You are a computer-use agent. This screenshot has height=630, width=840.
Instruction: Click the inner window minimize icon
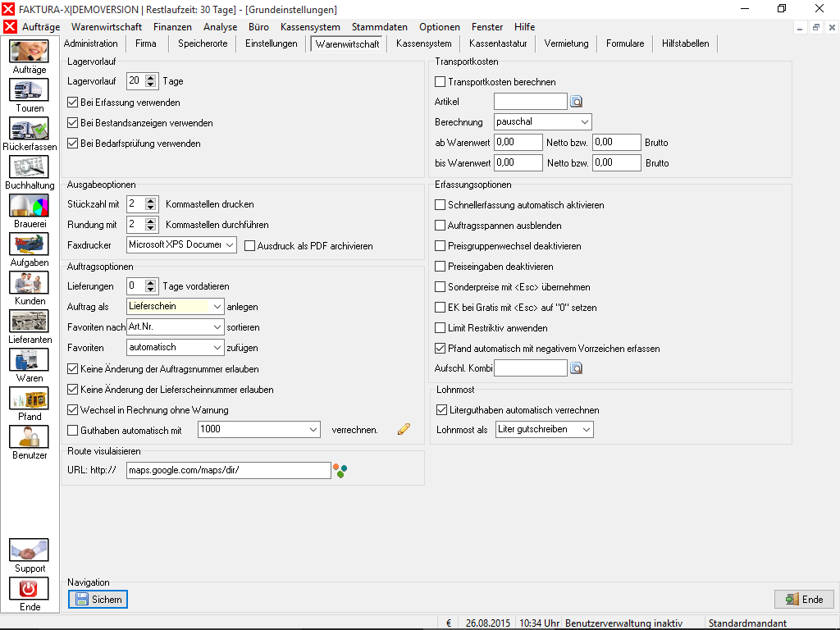[x=800, y=27]
